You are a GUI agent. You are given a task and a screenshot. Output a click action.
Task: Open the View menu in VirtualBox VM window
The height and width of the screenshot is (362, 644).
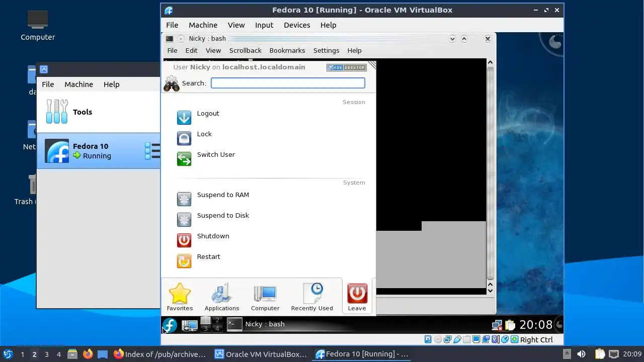click(x=236, y=25)
